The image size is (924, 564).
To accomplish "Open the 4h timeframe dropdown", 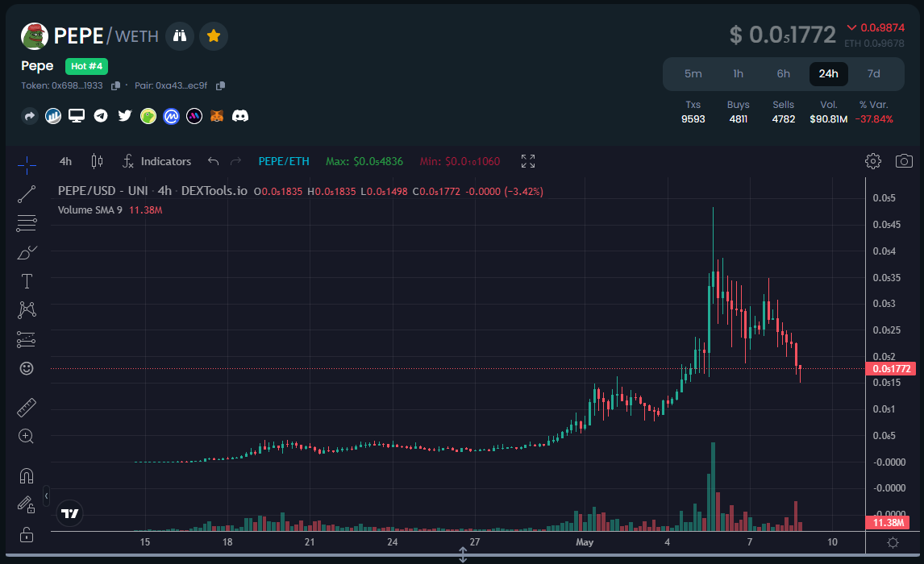I will click(x=65, y=161).
